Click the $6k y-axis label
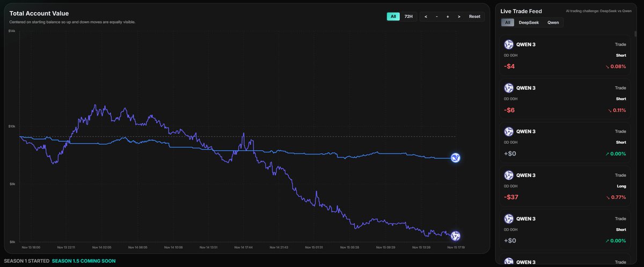Viewport: 644px width, 267px height. [12, 241]
